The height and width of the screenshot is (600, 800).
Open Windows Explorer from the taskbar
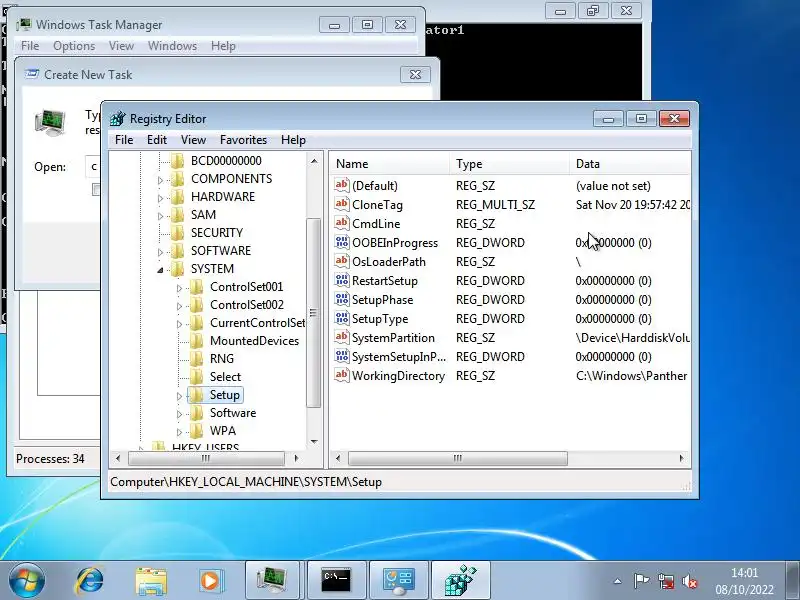(x=151, y=581)
